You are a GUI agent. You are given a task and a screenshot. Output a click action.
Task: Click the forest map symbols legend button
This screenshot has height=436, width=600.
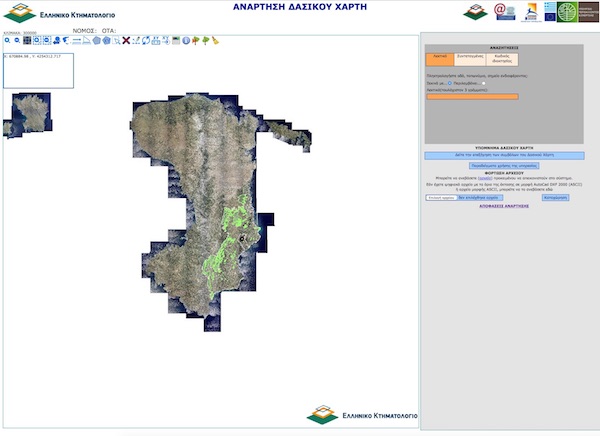[503, 155]
